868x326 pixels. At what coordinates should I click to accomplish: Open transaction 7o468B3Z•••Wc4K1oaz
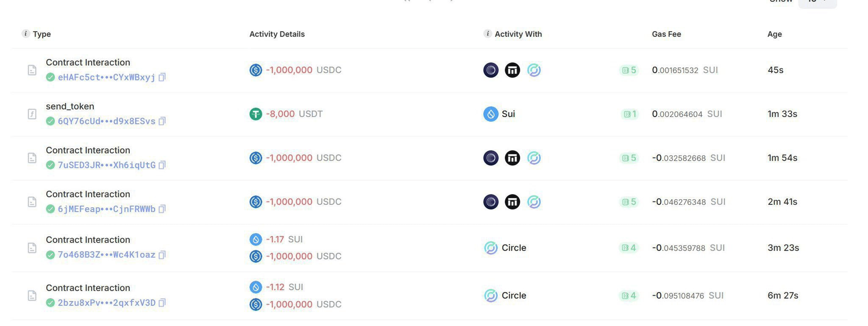[x=106, y=255]
